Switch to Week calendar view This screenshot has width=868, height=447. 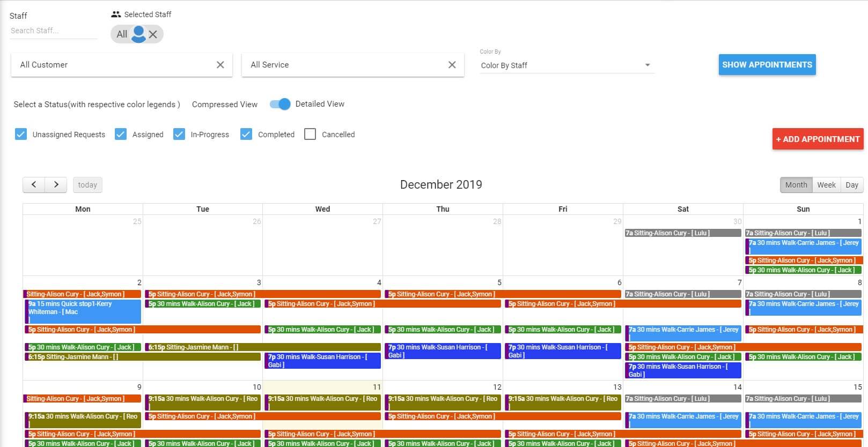[x=826, y=185]
